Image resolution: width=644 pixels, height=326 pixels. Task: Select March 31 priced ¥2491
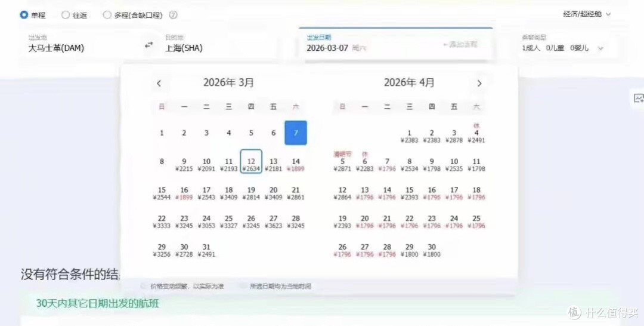coord(206,250)
